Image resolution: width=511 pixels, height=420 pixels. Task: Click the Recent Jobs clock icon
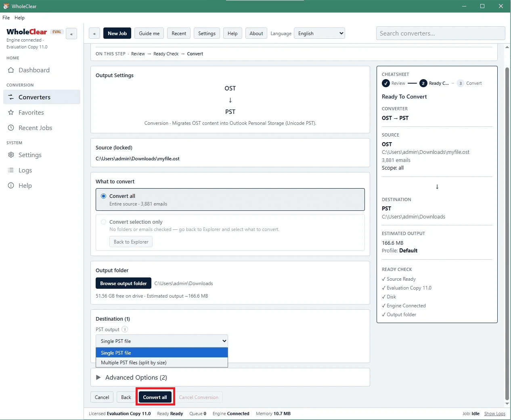pos(11,128)
